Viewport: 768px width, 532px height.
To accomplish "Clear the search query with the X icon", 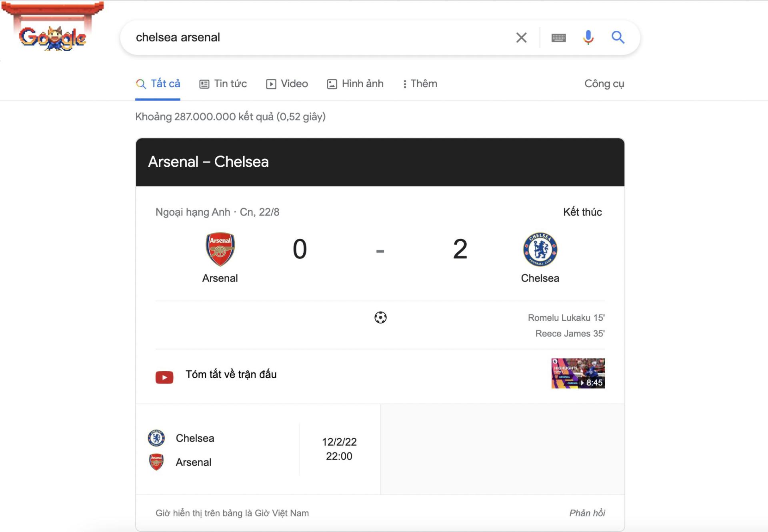I will coord(521,38).
